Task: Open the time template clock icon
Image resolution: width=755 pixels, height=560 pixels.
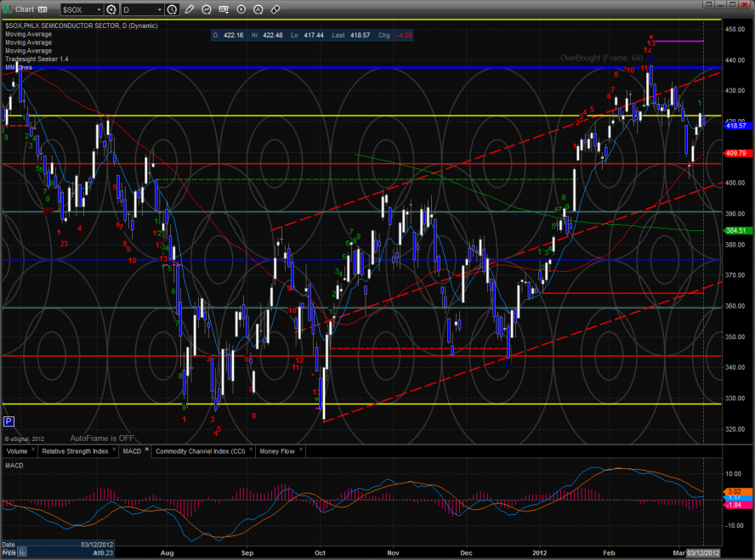Action: coord(172,9)
